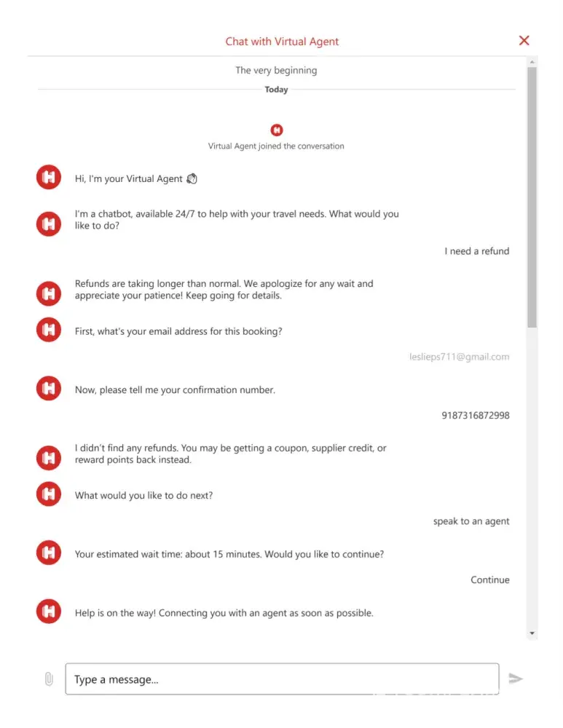Click the chat scrollbar up arrow
563x728 pixels.
[x=532, y=62]
